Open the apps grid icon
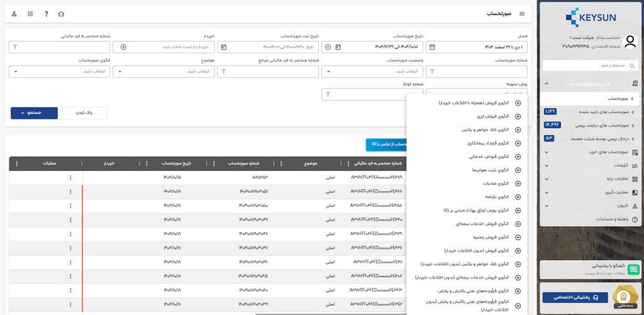Viewport: 644px width, 315px height. click(x=30, y=13)
